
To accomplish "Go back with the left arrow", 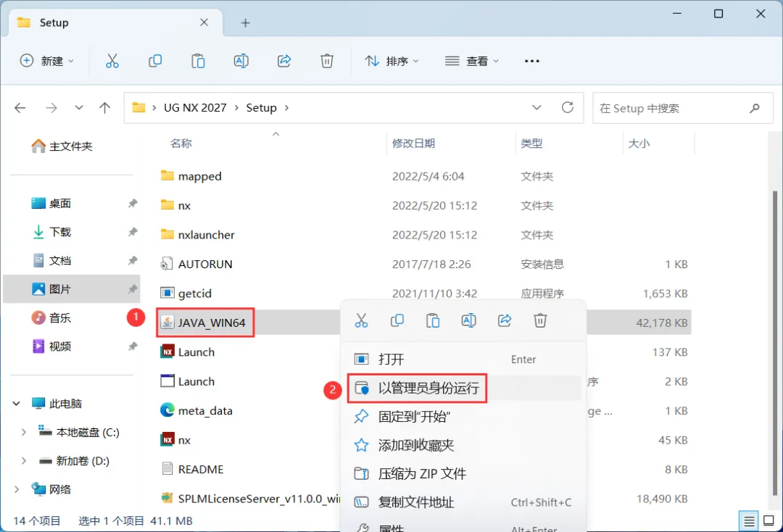I will (20, 108).
